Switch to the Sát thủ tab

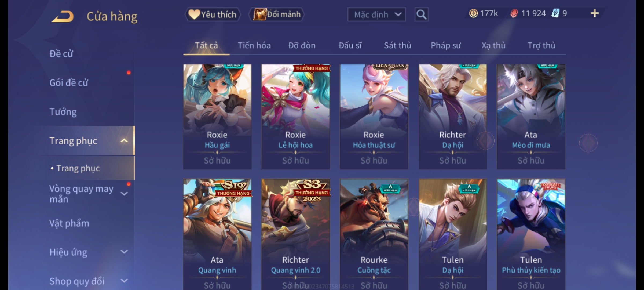397,45
